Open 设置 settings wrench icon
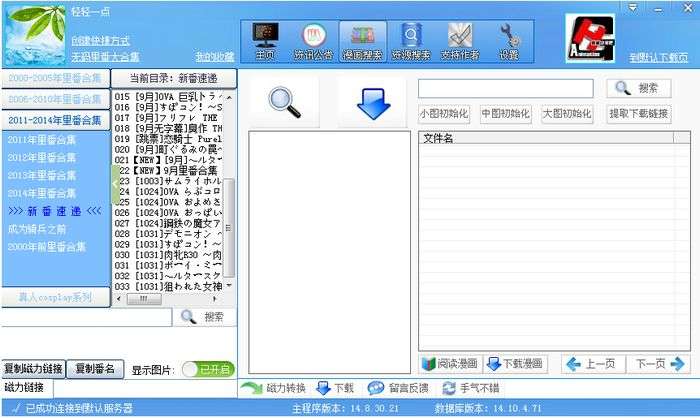 coord(509,41)
